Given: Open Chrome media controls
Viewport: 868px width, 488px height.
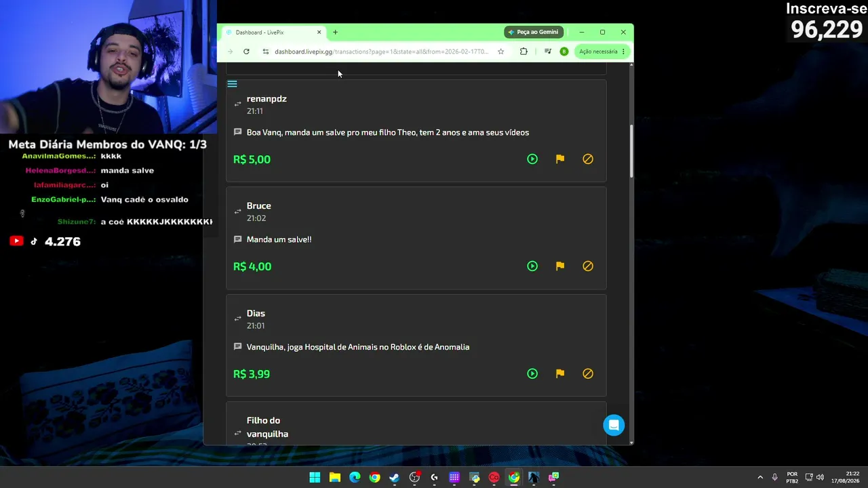Looking at the screenshot, I should (x=548, y=52).
